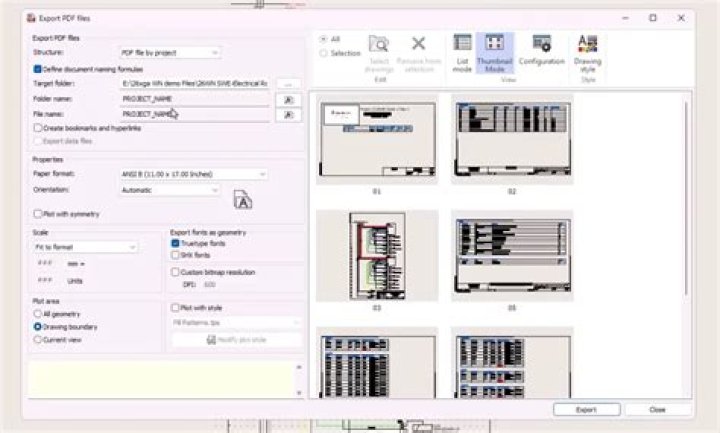
Task: Select drawing thumbnail 05
Action: point(512,256)
